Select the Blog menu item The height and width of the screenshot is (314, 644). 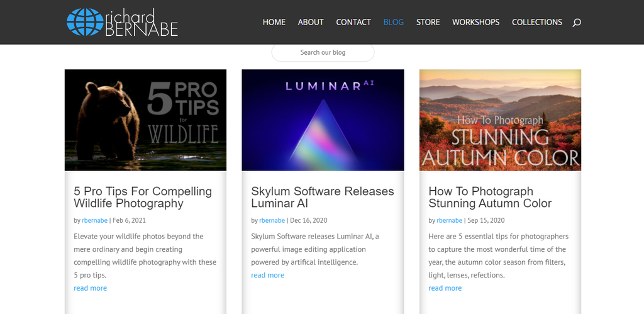point(393,22)
